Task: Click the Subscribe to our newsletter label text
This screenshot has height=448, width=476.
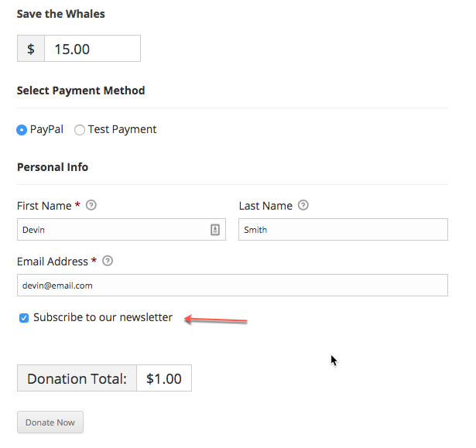Action: point(103,317)
